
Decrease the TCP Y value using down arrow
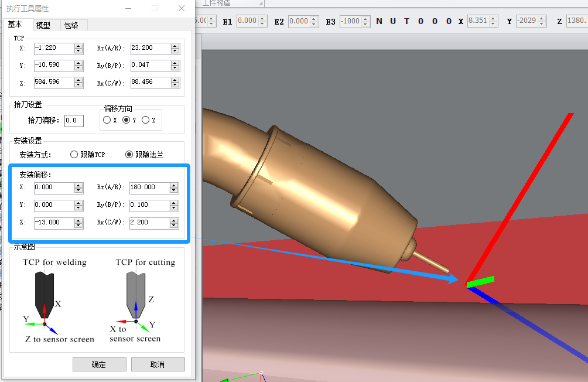coord(78,67)
